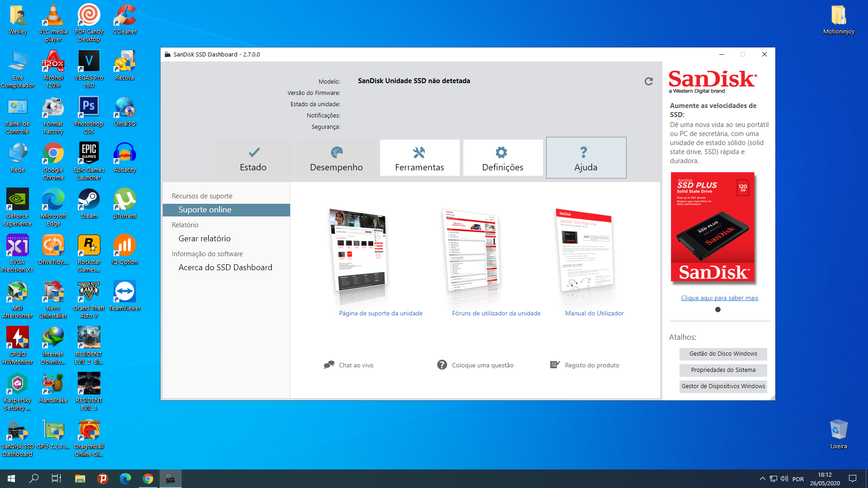Select Lixeira recycle bin desktop icon
The width and height of the screenshot is (868, 488).
pyautogui.click(x=839, y=434)
